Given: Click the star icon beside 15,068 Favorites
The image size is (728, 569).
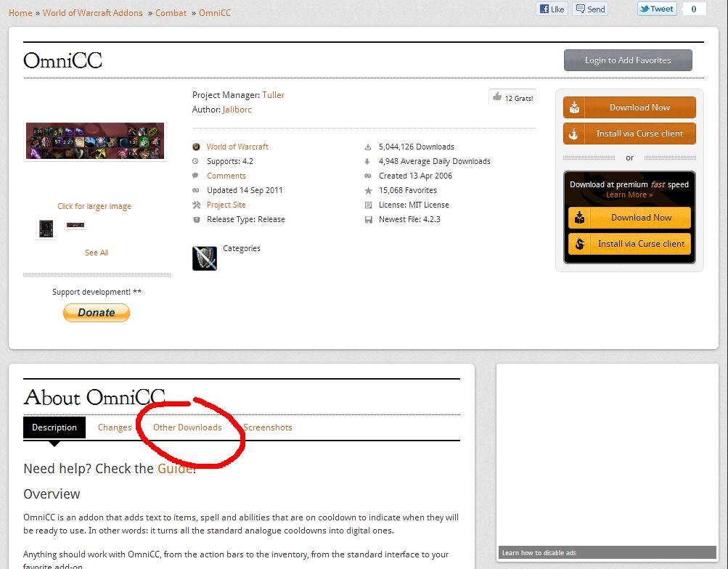Looking at the screenshot, I should coord(368,190).
